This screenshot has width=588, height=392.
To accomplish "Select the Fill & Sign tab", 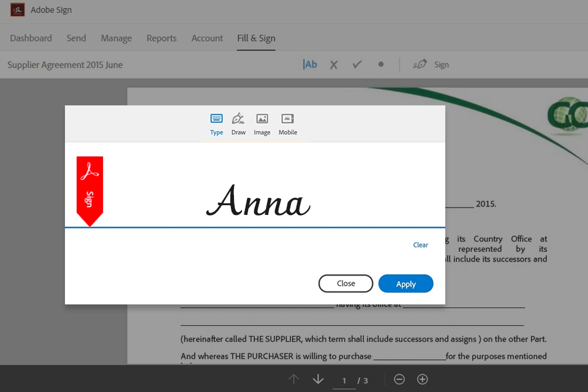I will (x=256, y=38).
